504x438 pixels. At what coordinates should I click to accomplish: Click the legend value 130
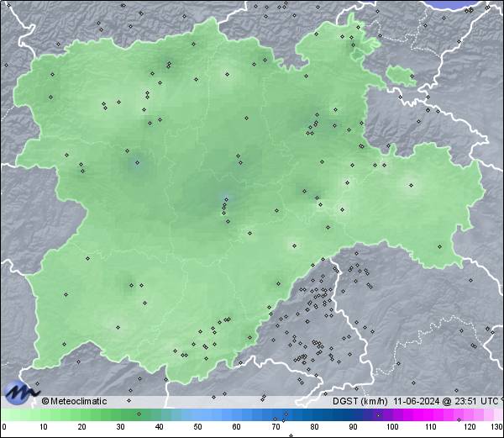click(x=497, y=427)
